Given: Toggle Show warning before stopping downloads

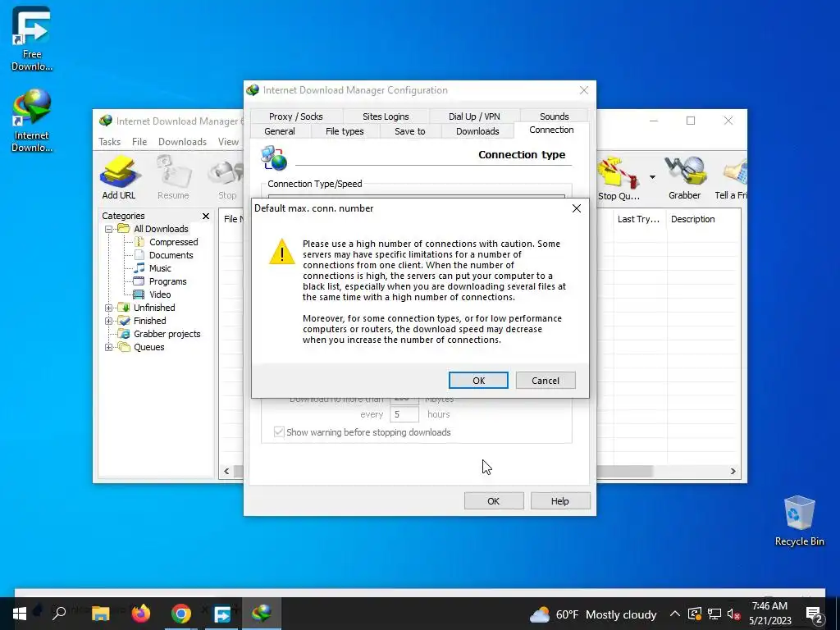Looking at the screenshot, I should [x=279, y=431].
